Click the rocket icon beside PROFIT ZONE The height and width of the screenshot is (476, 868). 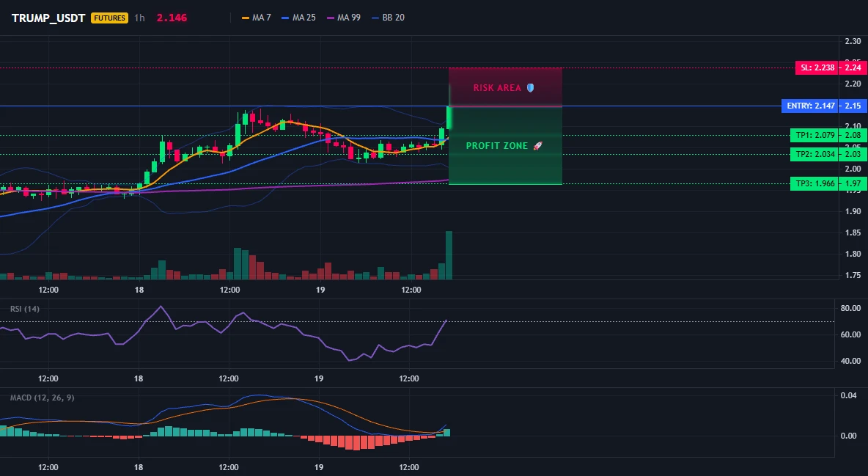tap(537, 146)
